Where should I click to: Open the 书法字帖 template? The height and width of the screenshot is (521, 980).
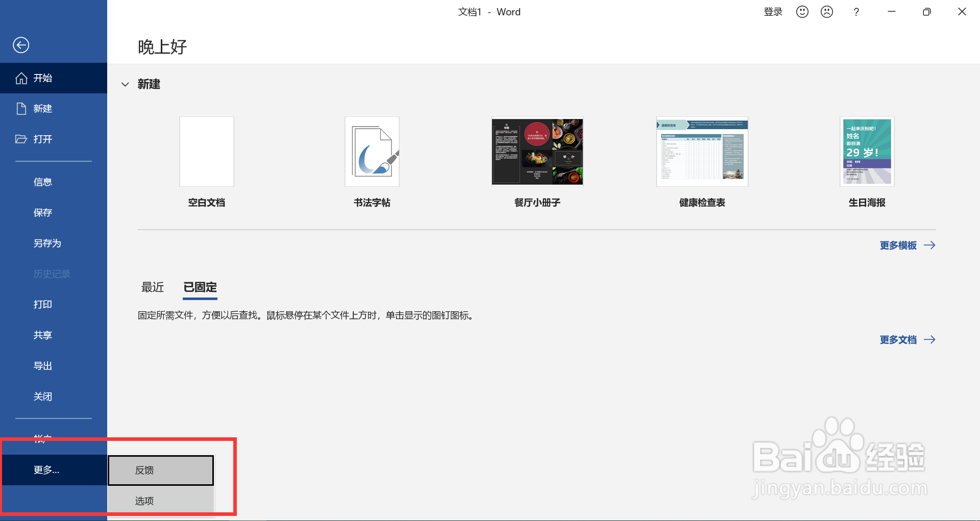[372, 152]
